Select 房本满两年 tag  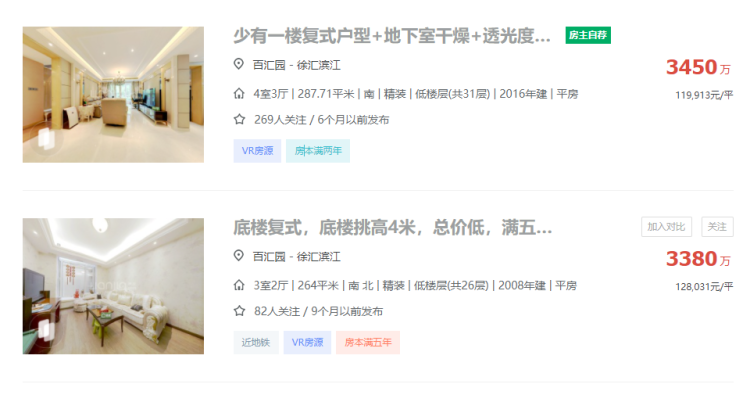pos(318,151)
